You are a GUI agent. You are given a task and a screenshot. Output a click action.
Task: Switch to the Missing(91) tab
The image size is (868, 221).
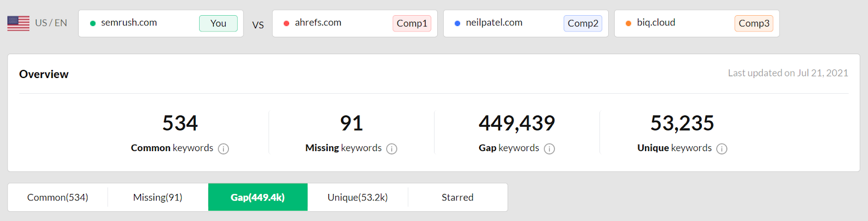(158, 197)
